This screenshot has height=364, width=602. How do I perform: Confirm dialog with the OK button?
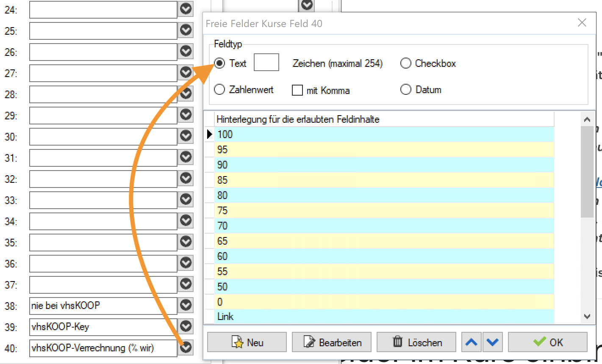click(547, 342)
